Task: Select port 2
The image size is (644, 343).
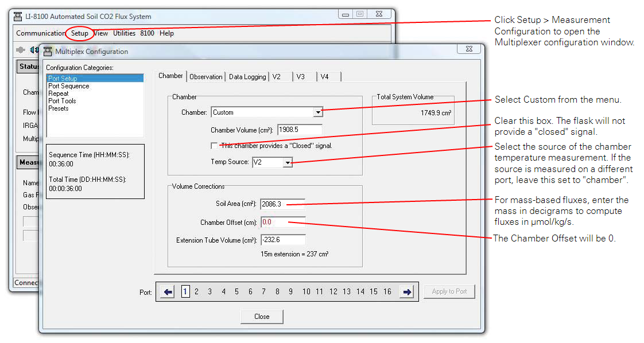Action: coord(197,292)
